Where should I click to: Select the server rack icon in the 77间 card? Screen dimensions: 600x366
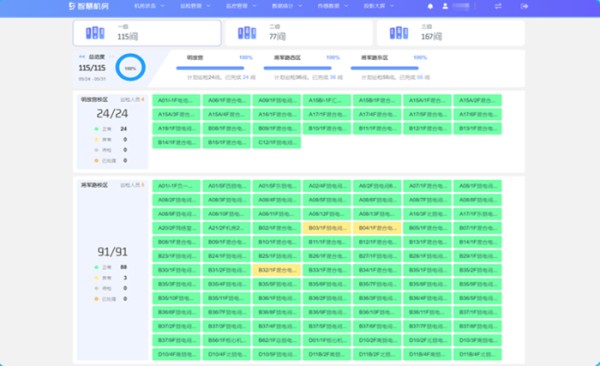click(x=247, y=33)
